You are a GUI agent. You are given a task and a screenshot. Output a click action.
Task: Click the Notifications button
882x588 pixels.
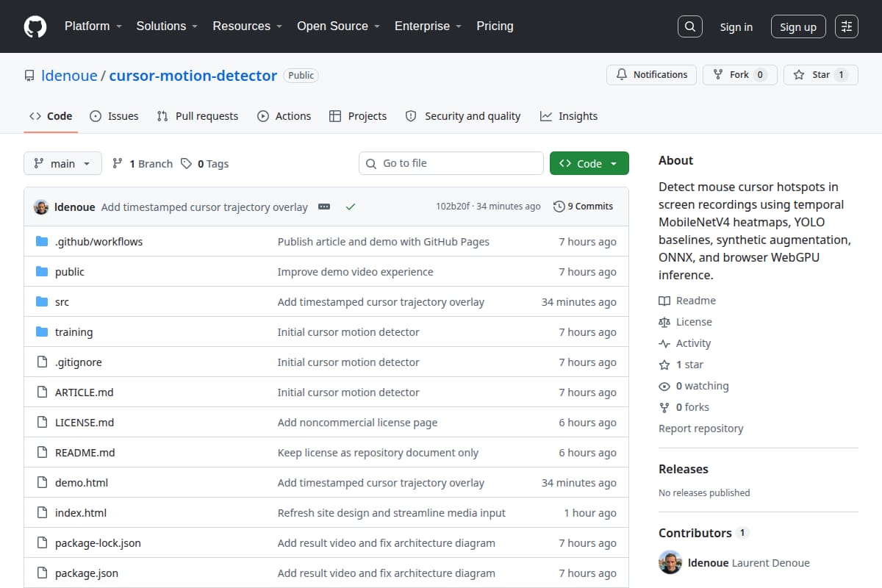(x=651, y=75)
